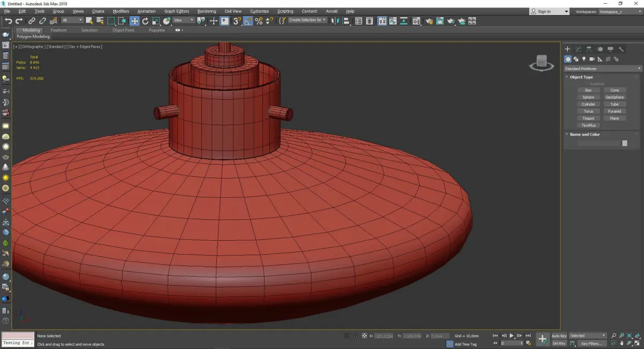Image resolution: width=644 pixels, height=349 pixels.
Task: Open the Utilities wrench panel icon
Action: 621,49
